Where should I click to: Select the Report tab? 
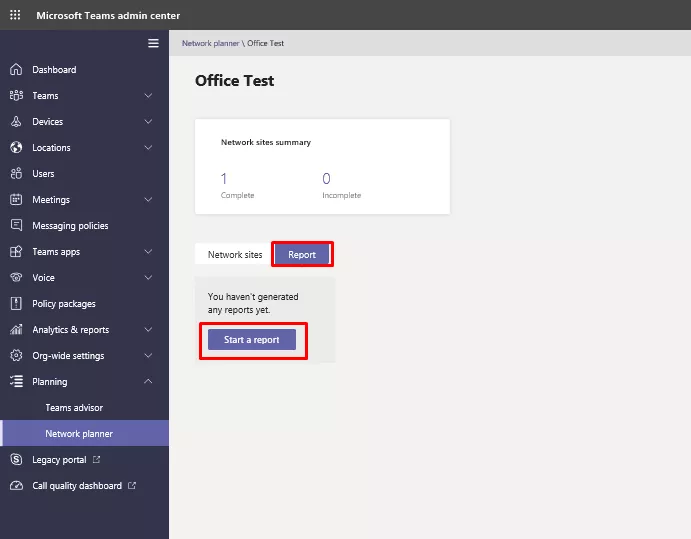302,255
